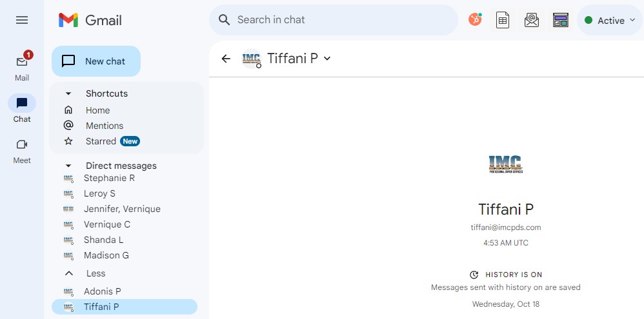Open the Active status dropdown
This screenshot has width=644, height=319.
click(x=610, y=21)
